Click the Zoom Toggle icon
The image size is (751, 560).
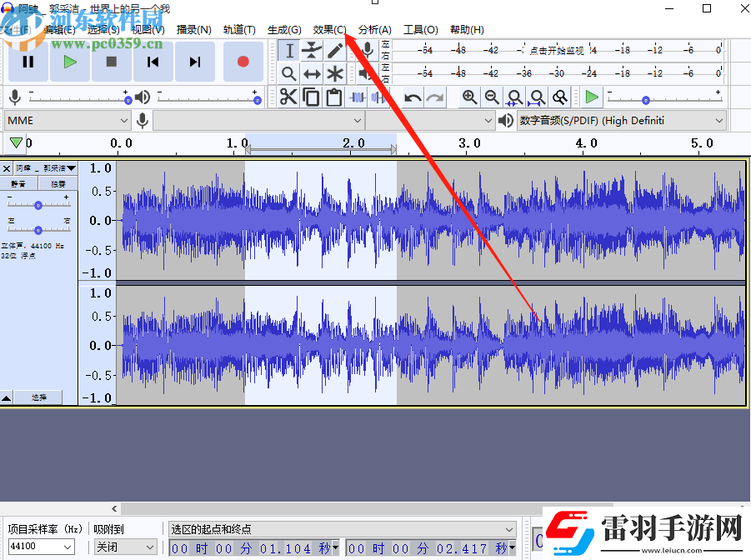[x=560, y=97]
